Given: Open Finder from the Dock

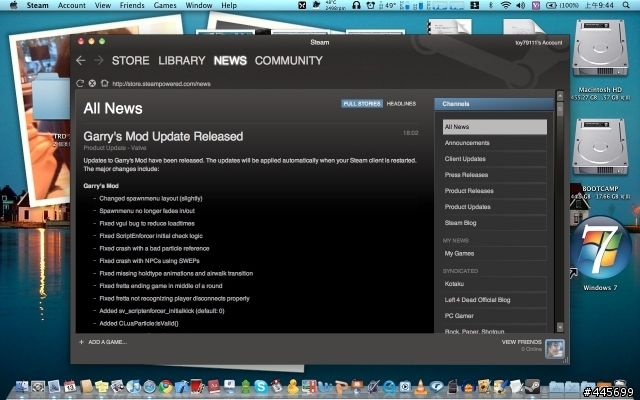Looking at the screenshot, I should pos(22,386).
